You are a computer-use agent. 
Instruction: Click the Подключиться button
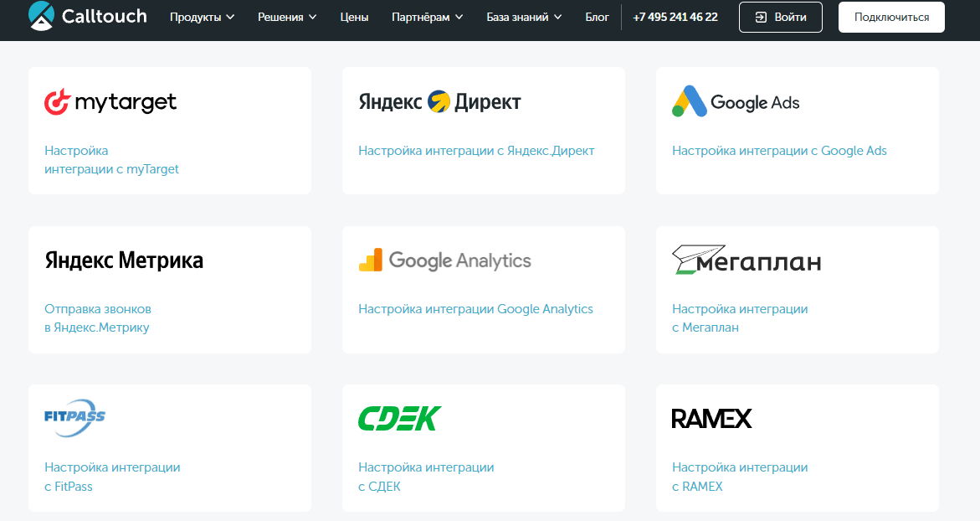(x=891, y=18)
